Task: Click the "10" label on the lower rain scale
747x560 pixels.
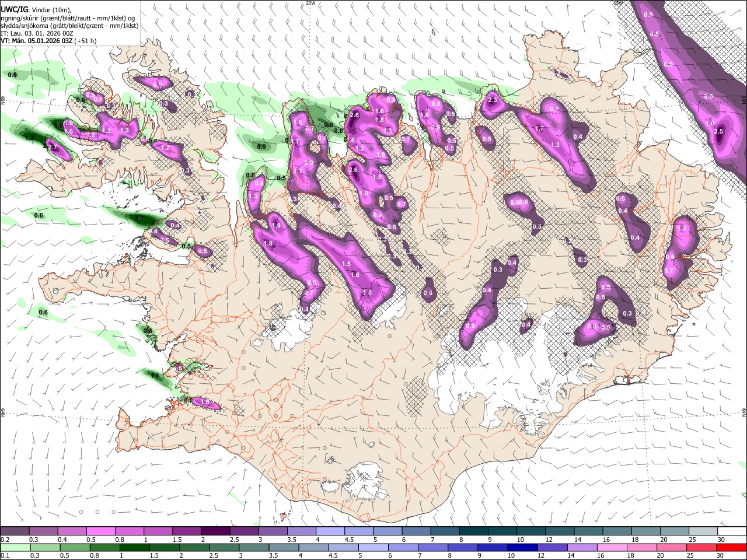Action: (x=511, y=556)
